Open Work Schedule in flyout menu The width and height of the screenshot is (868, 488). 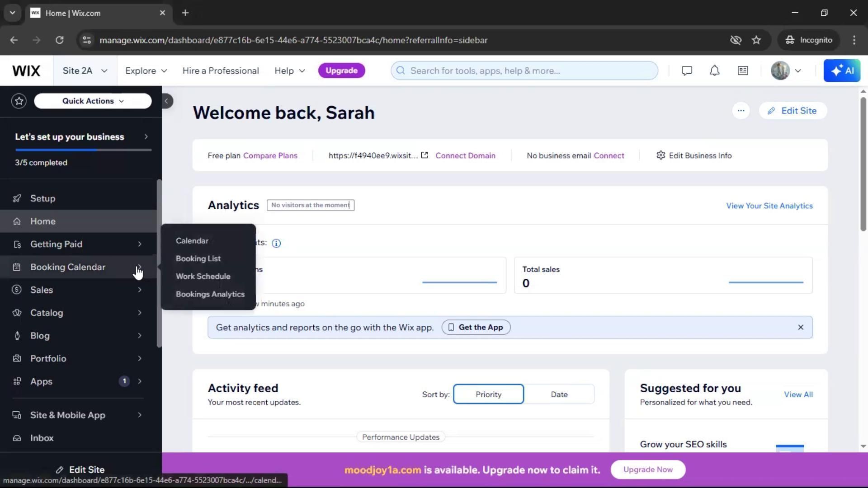[203, 276]
